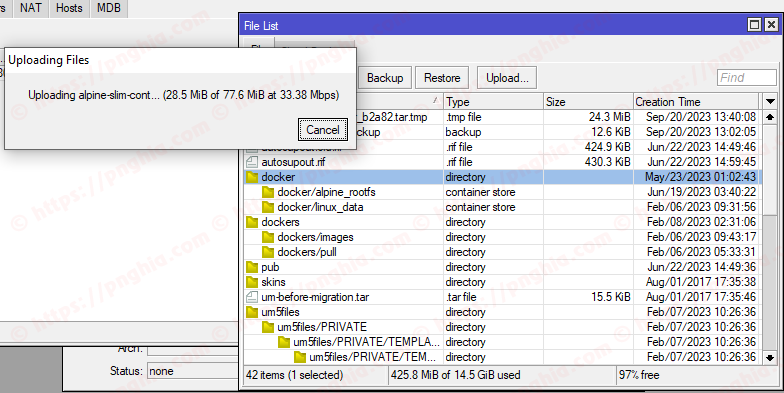
Task: Switch to the MDB tab
Action: (x=108, y=8)
